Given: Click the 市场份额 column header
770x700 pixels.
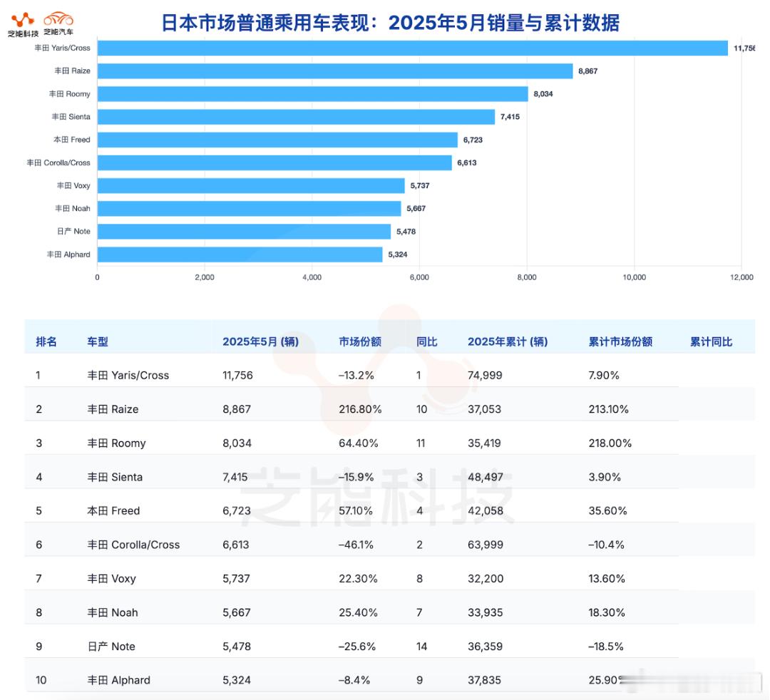Looking at the screenshot, I should (x=360, y=341).
